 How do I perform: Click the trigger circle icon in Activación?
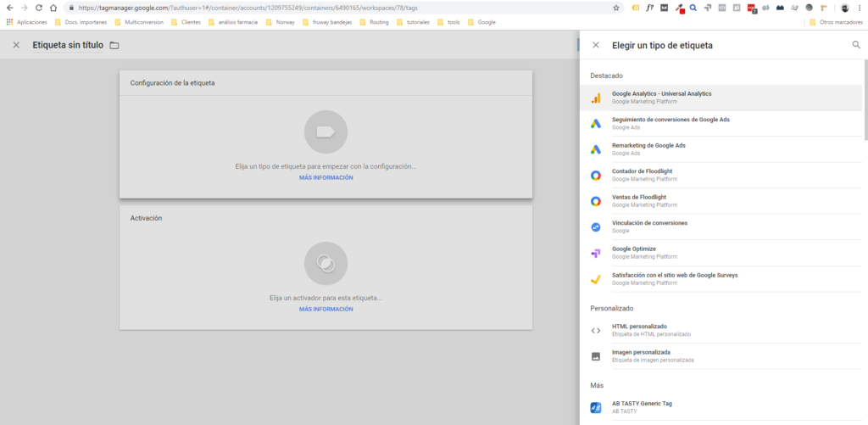click(325, 263)
